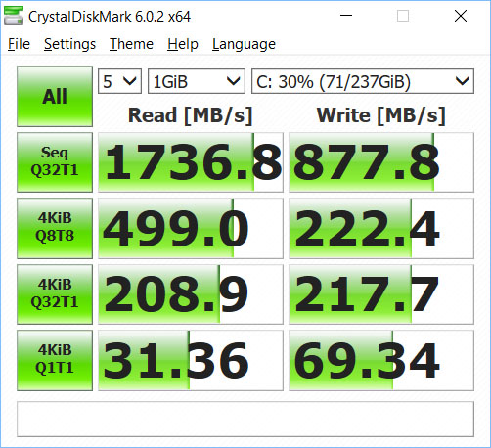This screenshot has width=491, height=448.
Task: Expand the 1GiB test size dropdown
Action: pos(197,81)
